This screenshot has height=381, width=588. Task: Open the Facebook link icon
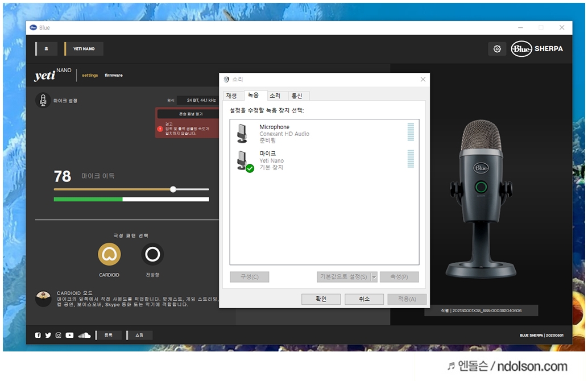pos(38,336)
